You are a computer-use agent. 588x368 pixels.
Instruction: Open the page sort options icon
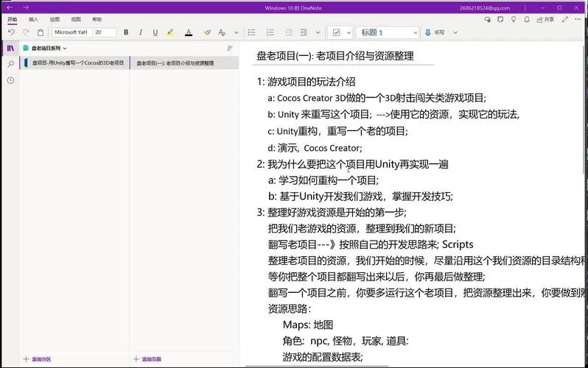[x=230, y=48]
